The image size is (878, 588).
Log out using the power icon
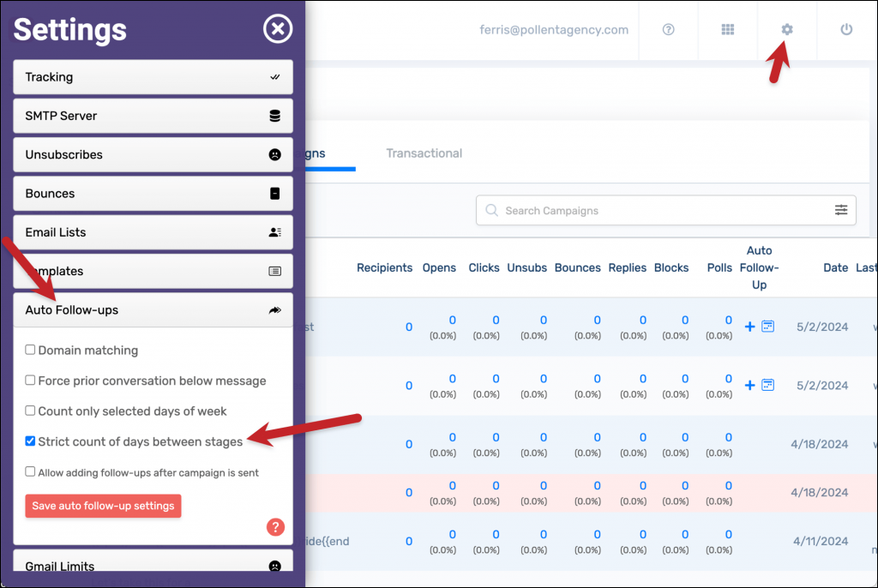tap(845, 28)
